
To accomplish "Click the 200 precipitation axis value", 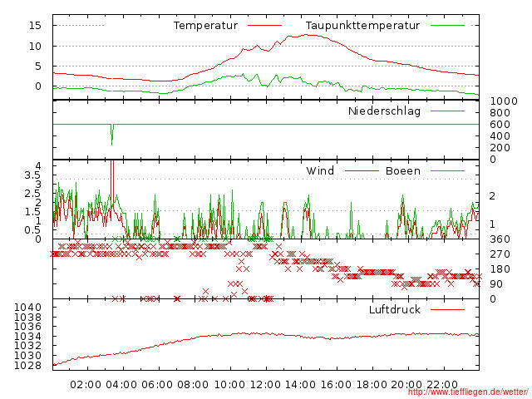I will click(x=500, y=148).
